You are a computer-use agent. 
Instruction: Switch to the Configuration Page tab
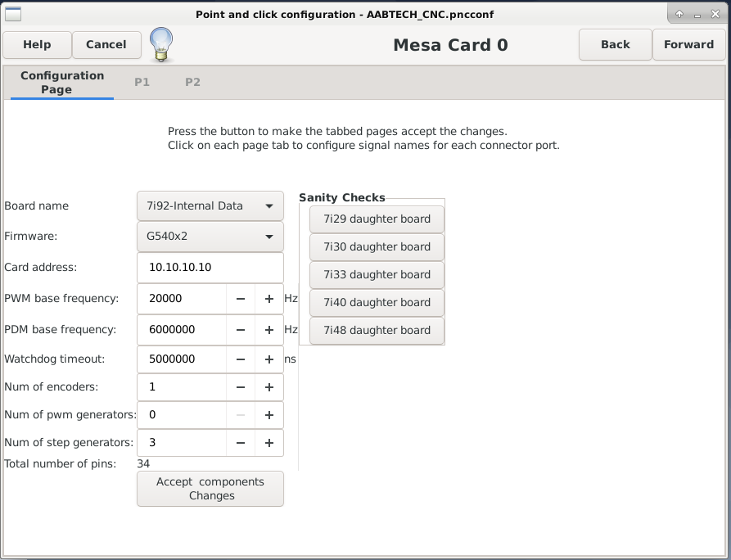62,83
